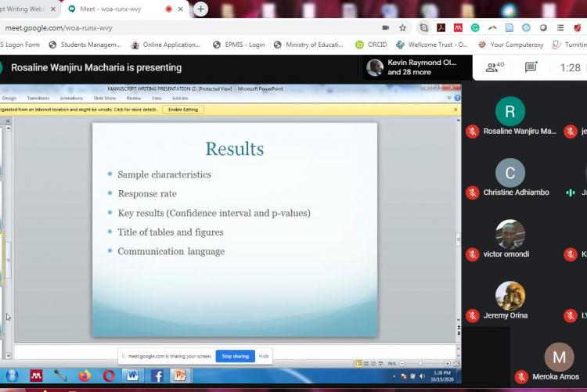Image resolution: width=587 pixels, height=392 pixels.
Task: Expand the PowerPoint ribbon chevron
Action: point(450,98)
